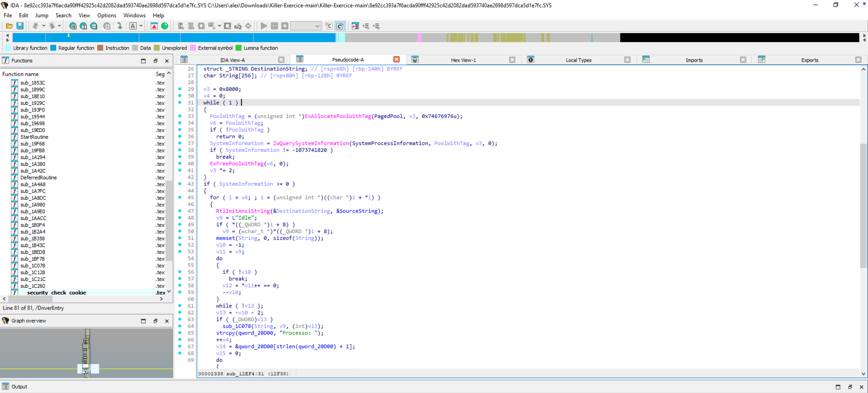Toggle breakpoint dot on line 51

pos(180,238)
